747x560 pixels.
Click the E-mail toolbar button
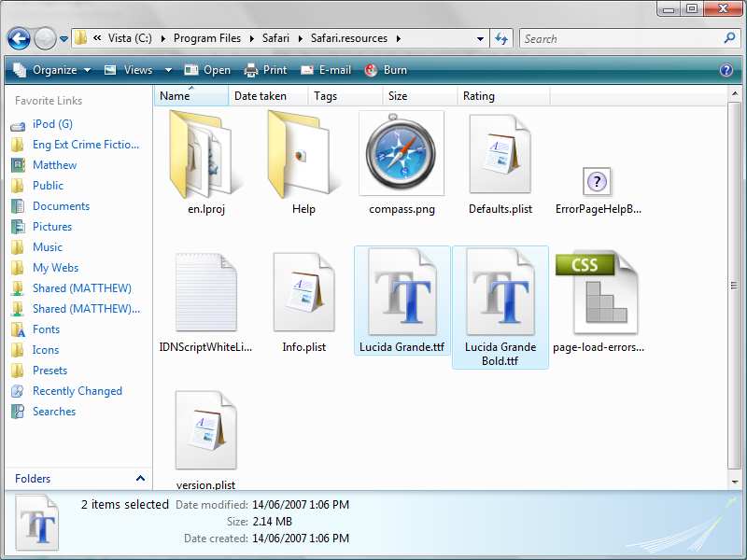(326, 70)
